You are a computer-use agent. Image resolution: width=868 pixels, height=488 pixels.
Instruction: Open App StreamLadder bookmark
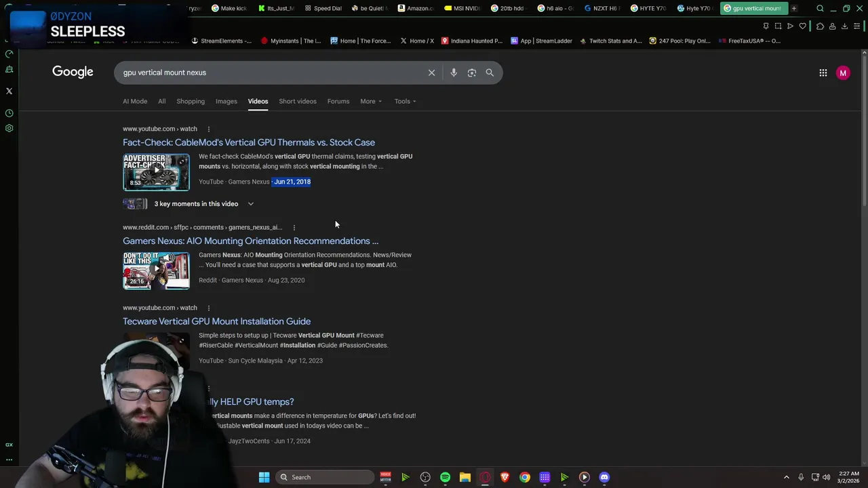coord(541,41)
